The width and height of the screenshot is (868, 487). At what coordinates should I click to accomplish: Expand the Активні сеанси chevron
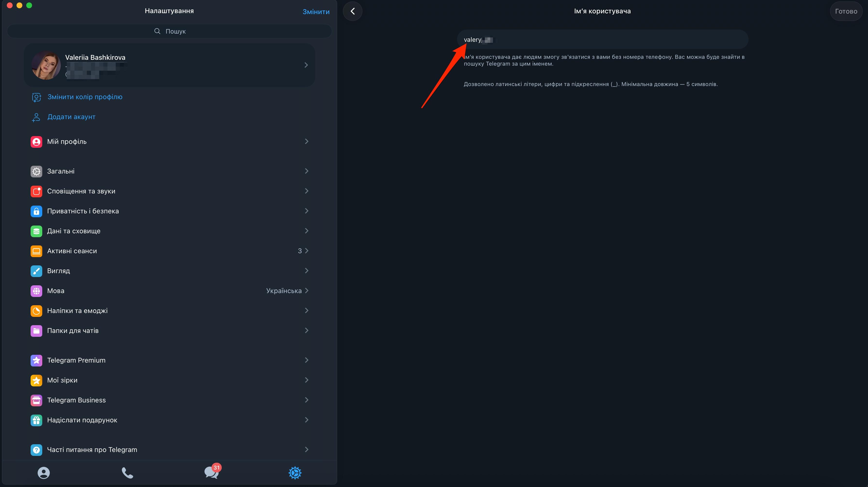click(x=306, y=251)
